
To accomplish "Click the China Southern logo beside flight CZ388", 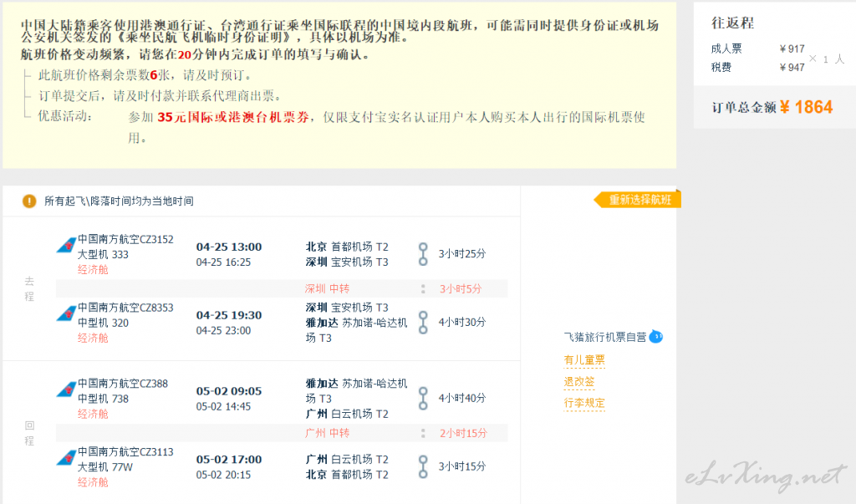I will pos(67,389).
